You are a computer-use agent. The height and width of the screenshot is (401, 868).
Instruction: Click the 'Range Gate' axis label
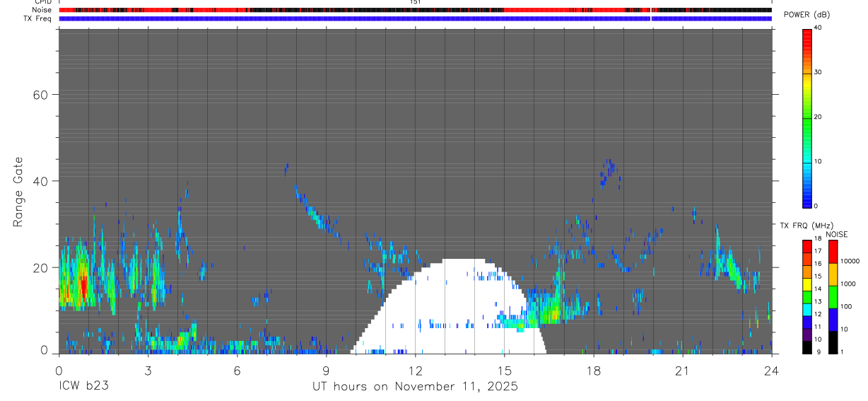(18, 192)
